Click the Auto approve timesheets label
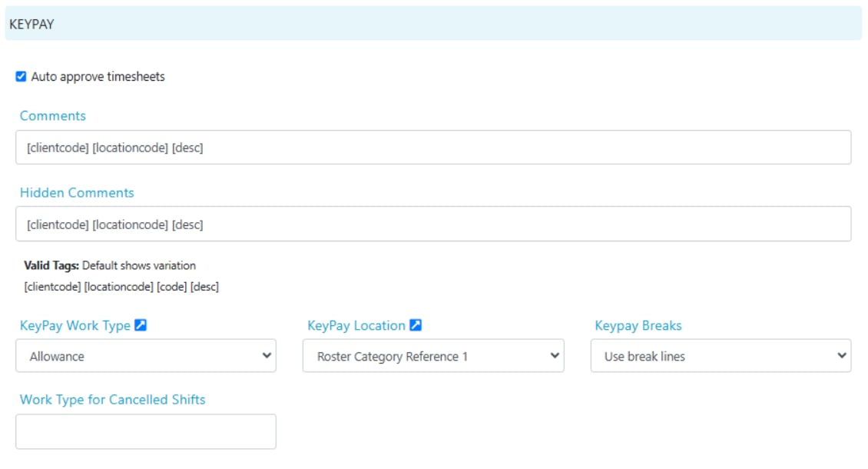Image resolution: width=868 pixels, height=469 pixels. point(98,77)
